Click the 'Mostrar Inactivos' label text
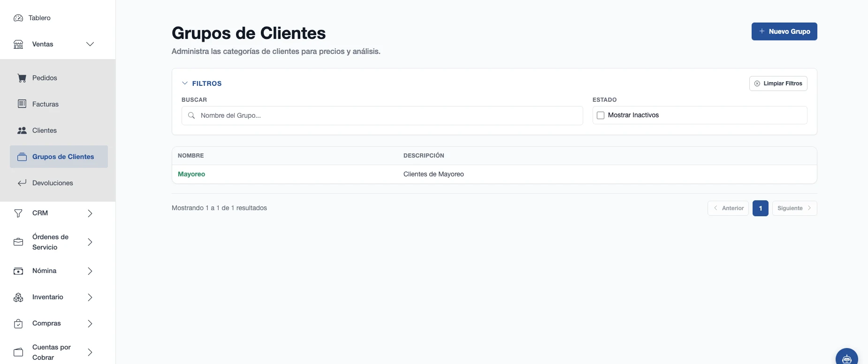 tap(633, 115)
